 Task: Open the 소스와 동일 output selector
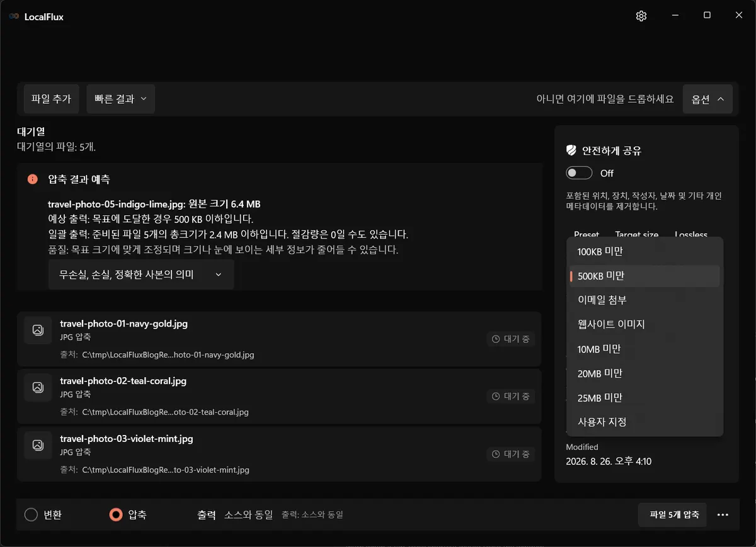click(x=249, y=515)
